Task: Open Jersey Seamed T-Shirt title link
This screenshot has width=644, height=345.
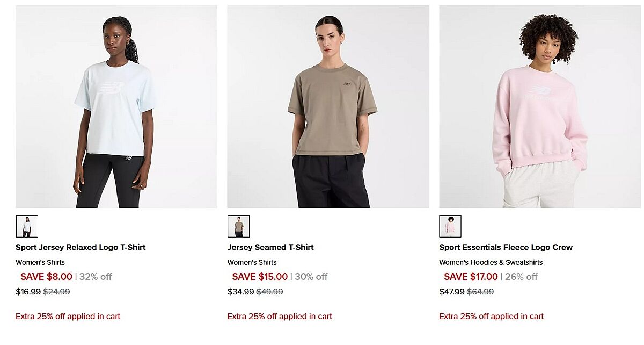Action: point(270,247)
